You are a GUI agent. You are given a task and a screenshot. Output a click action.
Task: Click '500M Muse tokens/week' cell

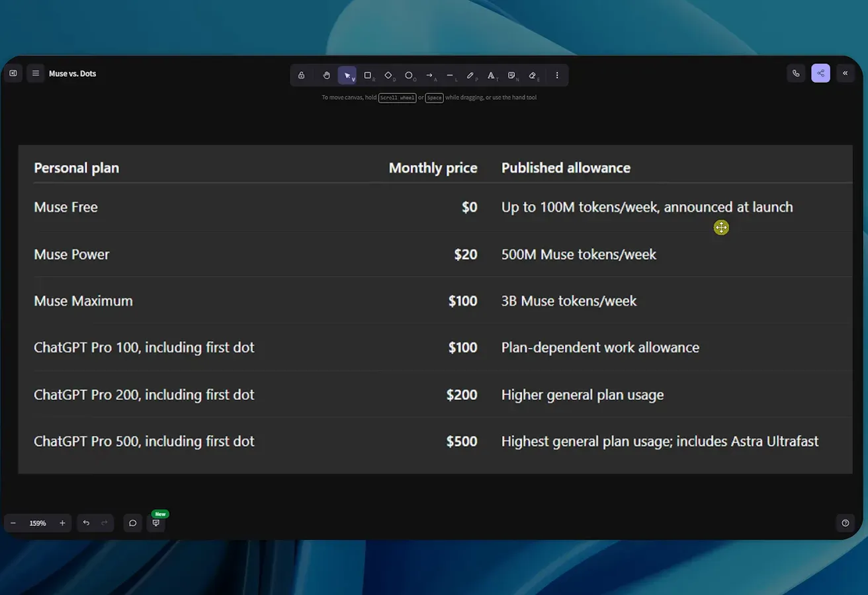click(579, 255)
